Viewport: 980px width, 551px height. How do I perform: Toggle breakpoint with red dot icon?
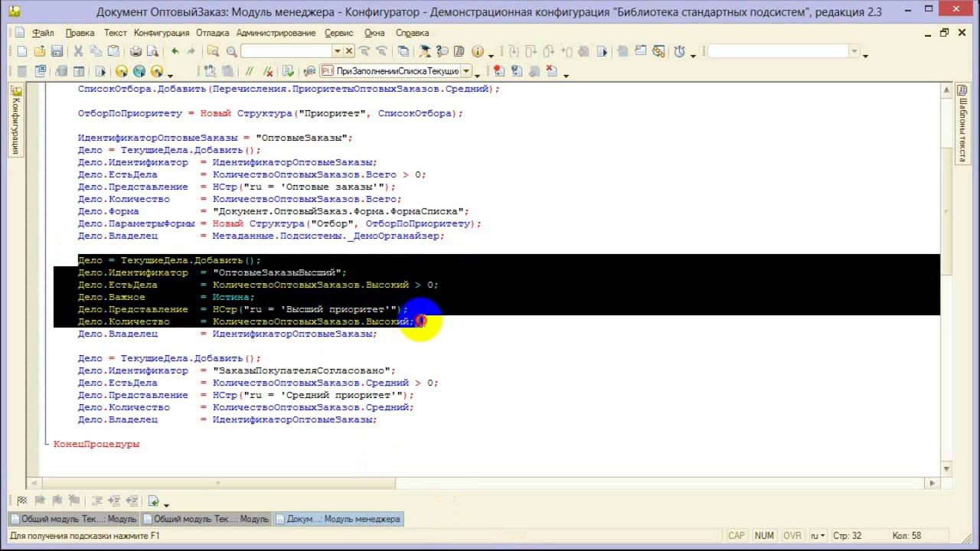tap(498, 71)
